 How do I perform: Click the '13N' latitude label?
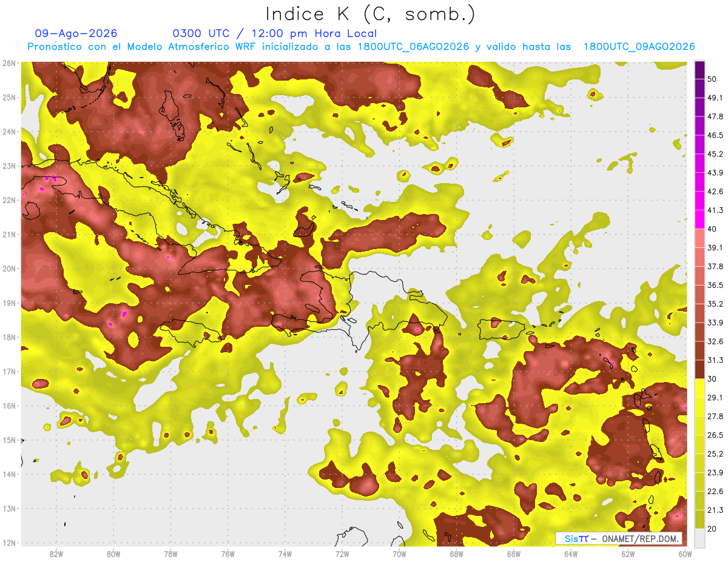(9, 508)
